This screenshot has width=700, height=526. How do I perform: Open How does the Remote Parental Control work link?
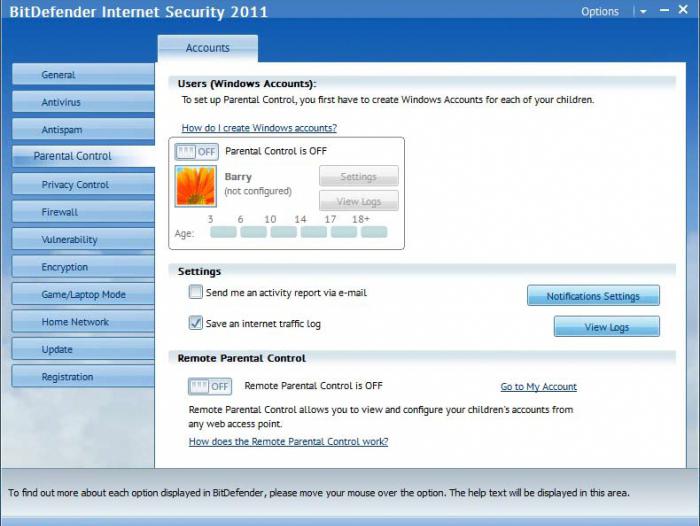coord(288,442)
